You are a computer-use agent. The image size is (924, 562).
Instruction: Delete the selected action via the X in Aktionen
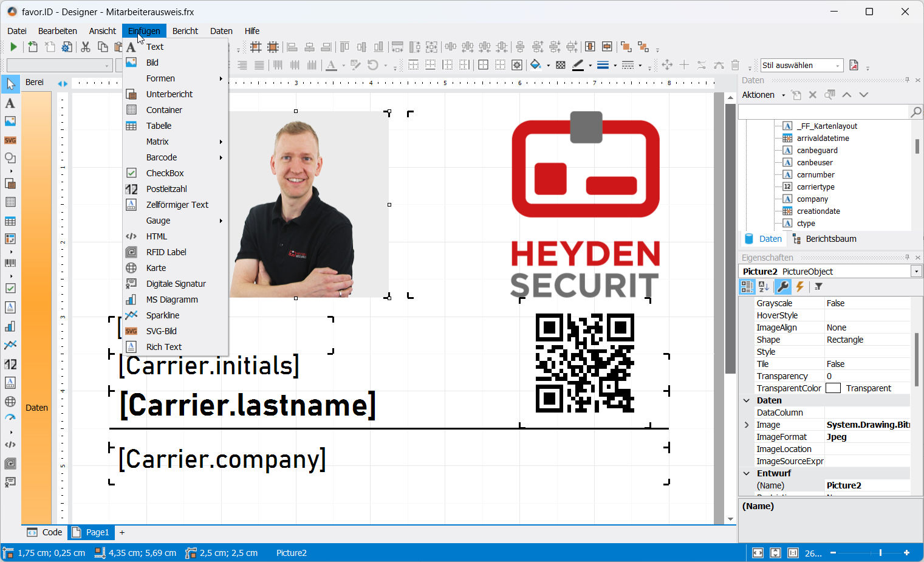pyautogui.click(x=813, y=95)
